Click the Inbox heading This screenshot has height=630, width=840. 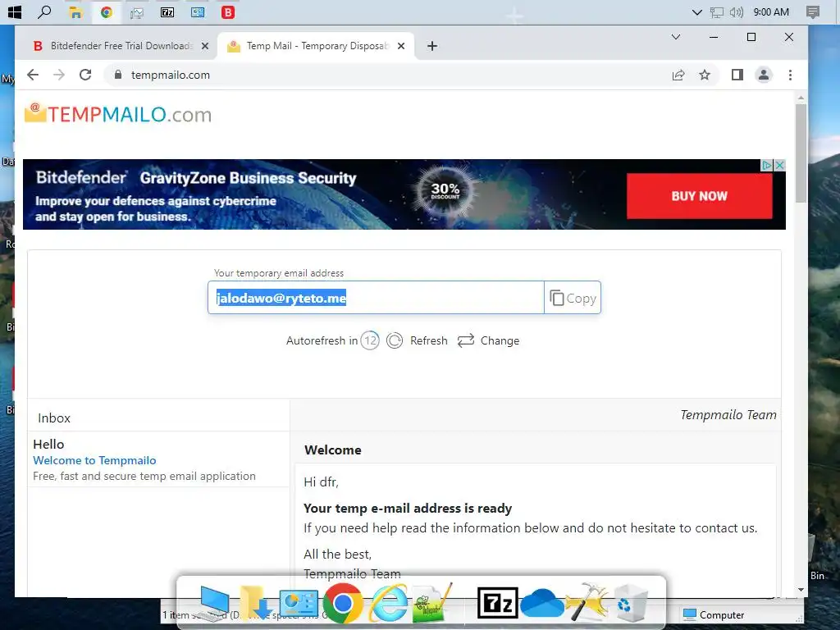tap(54, 418)
